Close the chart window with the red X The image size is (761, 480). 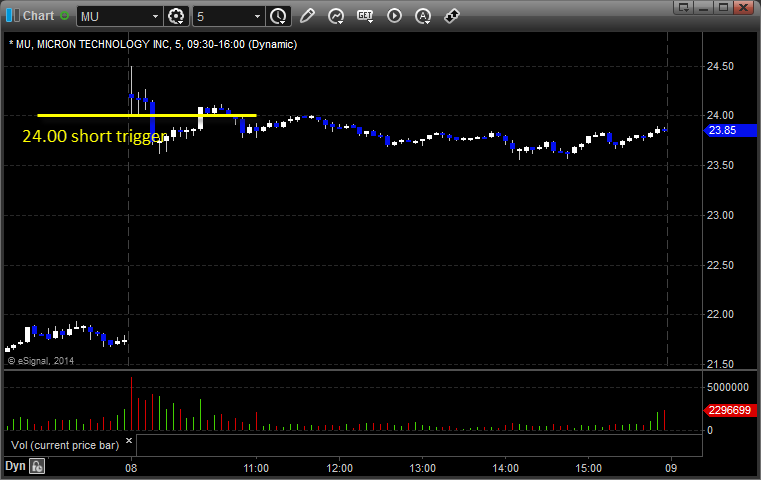(x=743, y=7)
